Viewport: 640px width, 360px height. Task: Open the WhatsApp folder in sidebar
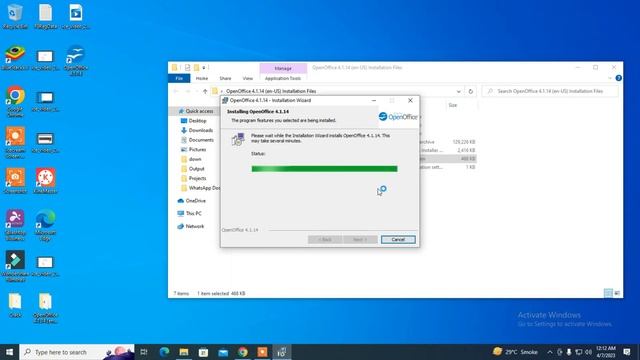coord(200,188)
